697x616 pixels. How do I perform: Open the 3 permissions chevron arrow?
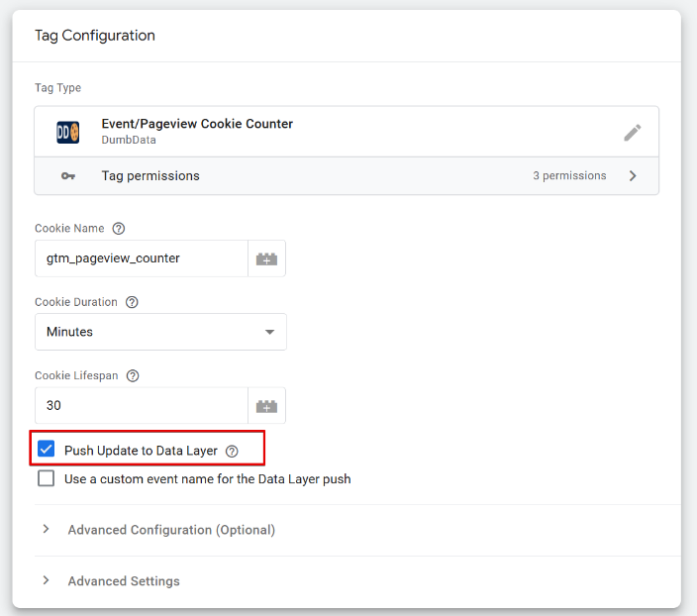[x=633, y=176]
